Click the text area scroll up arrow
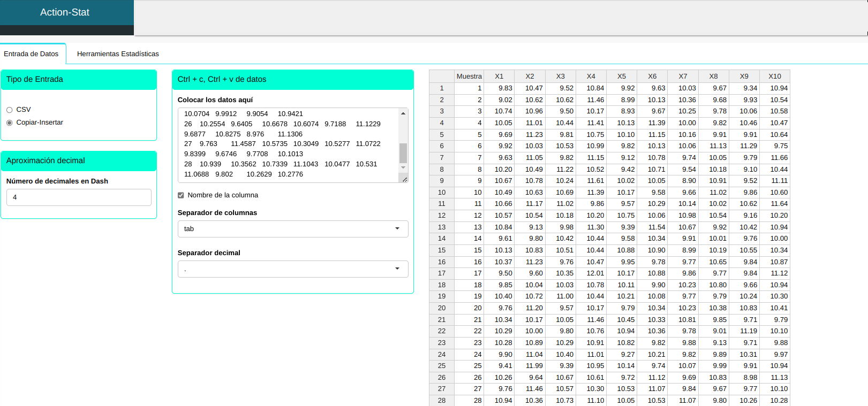Screen dimensions: 868x406 tap(403, 113)
